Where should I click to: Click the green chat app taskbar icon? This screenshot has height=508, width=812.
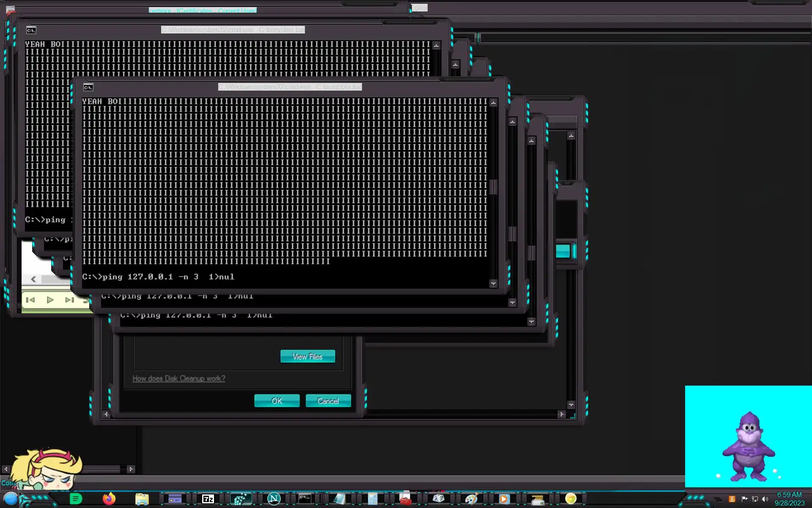(x=76, y=499)
